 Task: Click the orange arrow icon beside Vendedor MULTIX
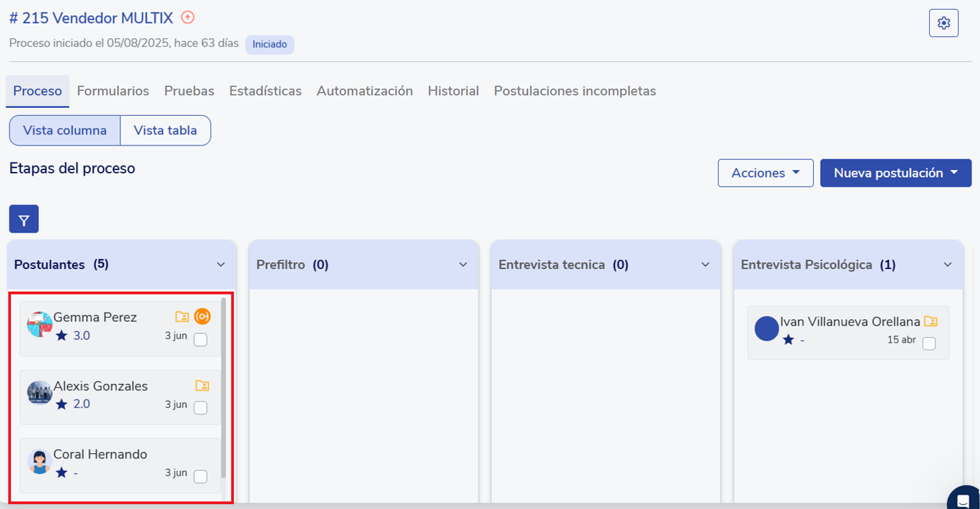click(187, 18)
